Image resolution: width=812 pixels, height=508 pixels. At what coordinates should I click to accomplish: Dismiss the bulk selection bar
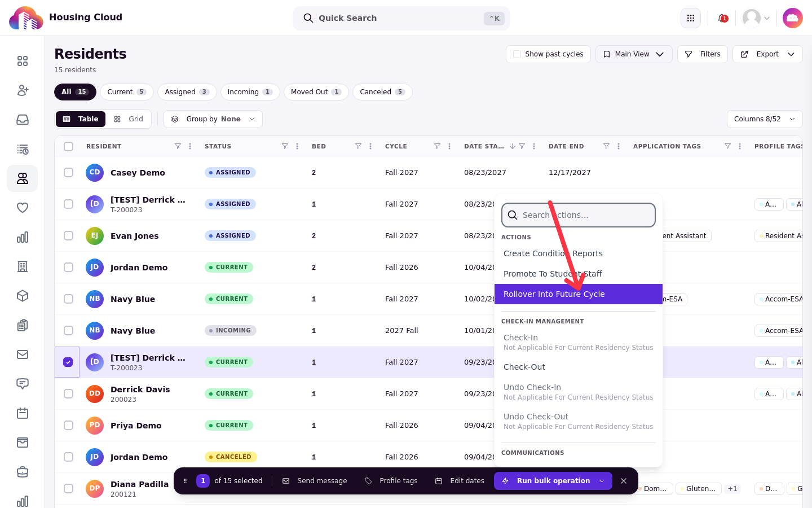624,481
